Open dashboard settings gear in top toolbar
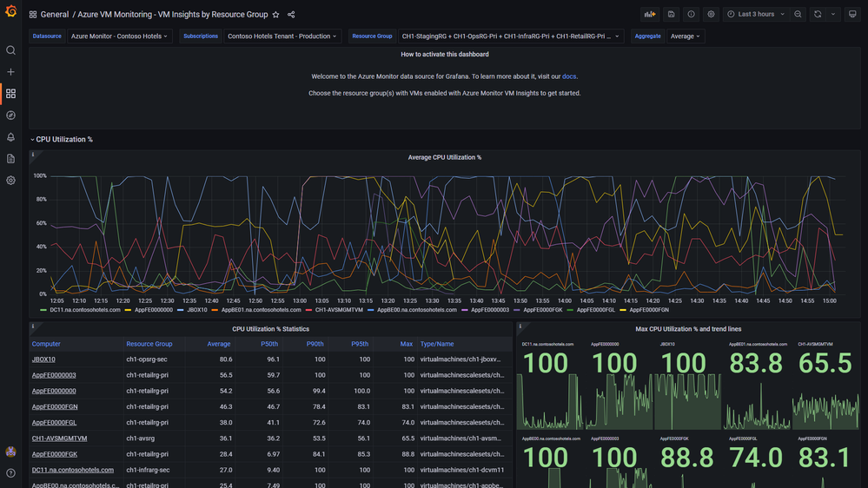 click(712, 15)
